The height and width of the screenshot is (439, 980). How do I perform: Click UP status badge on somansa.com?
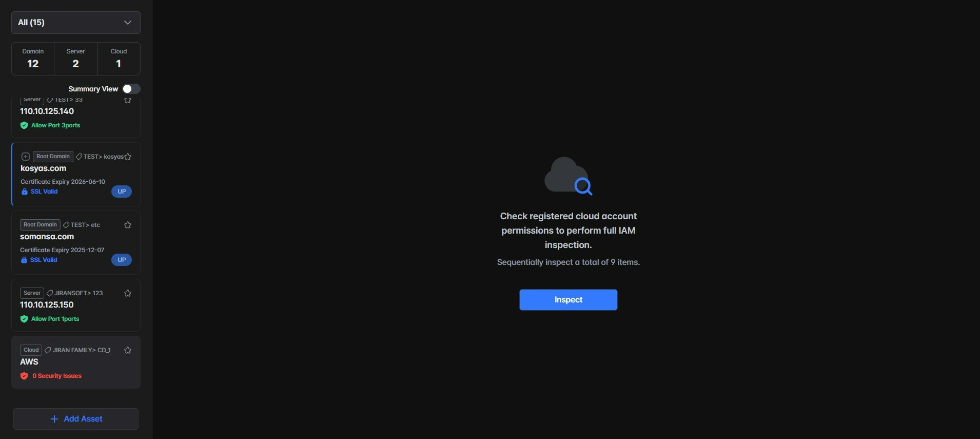122,260
